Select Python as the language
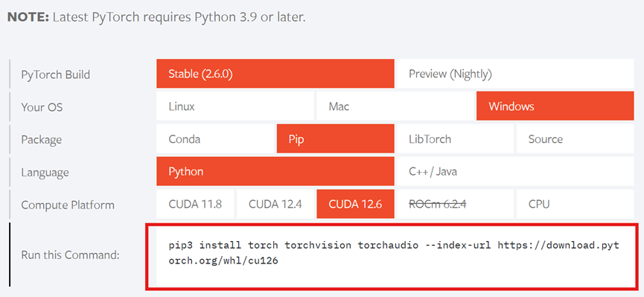 click(275, 171)
